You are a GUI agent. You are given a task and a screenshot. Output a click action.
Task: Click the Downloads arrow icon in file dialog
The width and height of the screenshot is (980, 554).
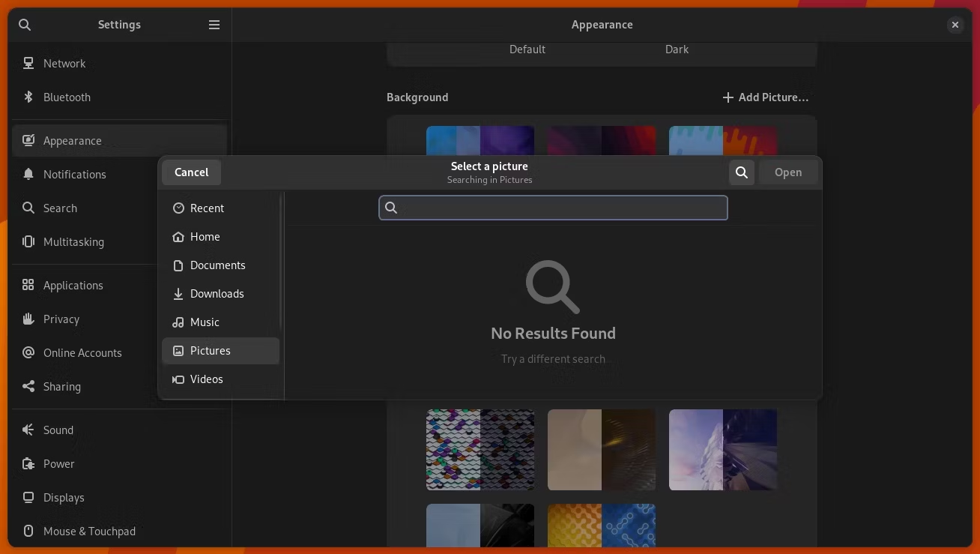tap(178, 294)
